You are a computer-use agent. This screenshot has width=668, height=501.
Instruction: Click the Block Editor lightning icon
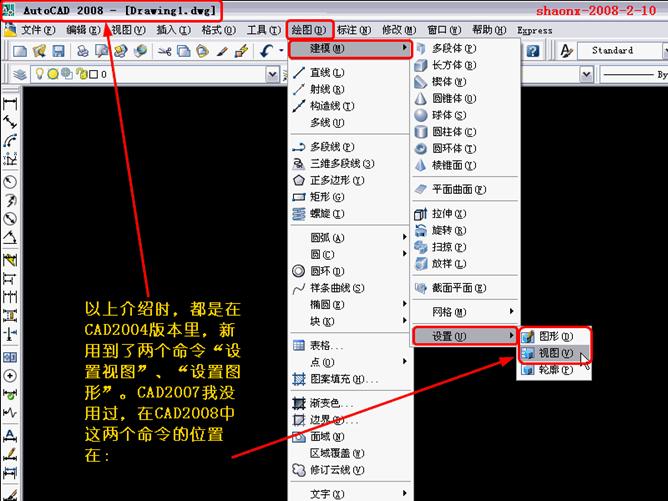point(241,51)
